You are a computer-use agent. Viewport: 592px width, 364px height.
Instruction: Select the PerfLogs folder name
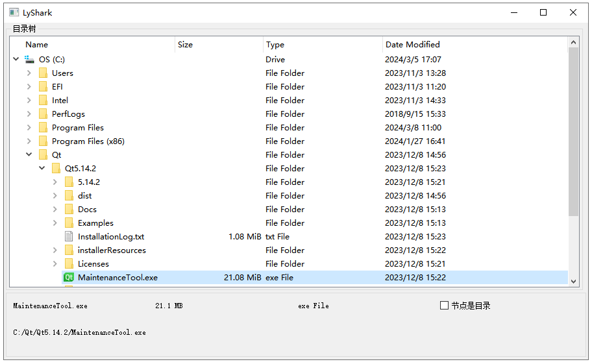tap(68, 114)
